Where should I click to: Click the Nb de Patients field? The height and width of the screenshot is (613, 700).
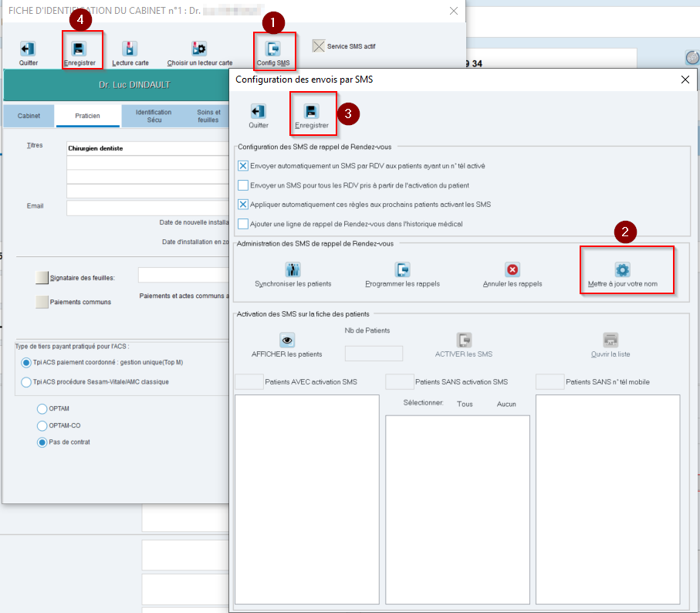click(374, 353)
